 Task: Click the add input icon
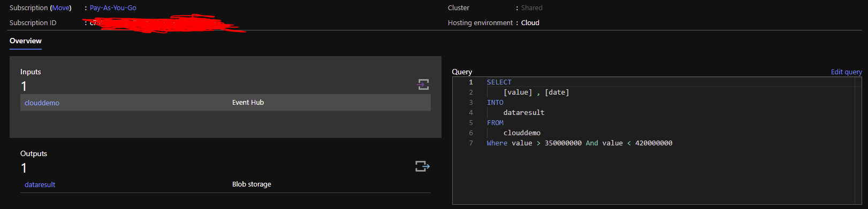tap(423, 84)
